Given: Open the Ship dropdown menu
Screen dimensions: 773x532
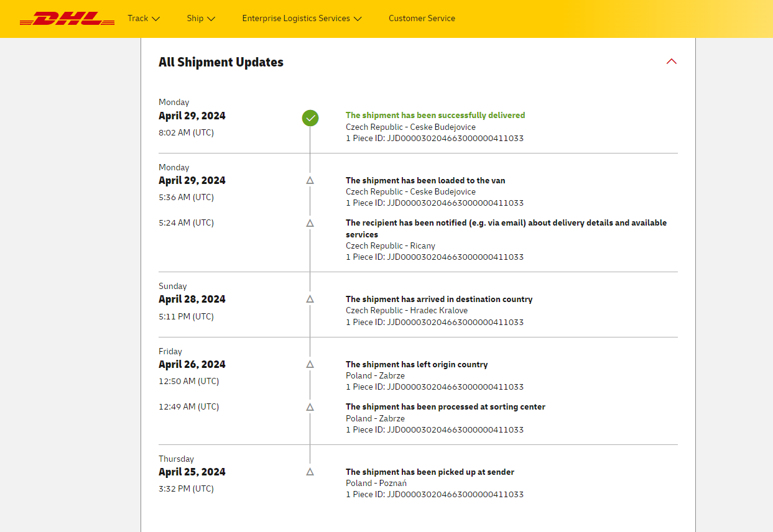Looking at the screenshot, I should click(201, 19).
